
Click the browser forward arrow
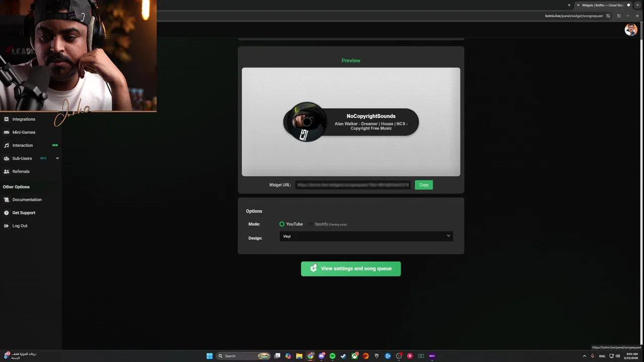click(637, 16)
